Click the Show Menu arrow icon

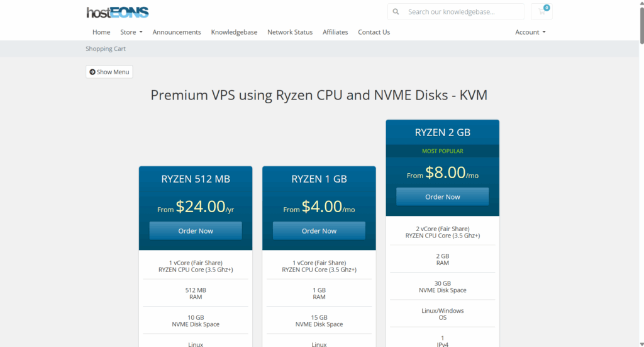92,72
